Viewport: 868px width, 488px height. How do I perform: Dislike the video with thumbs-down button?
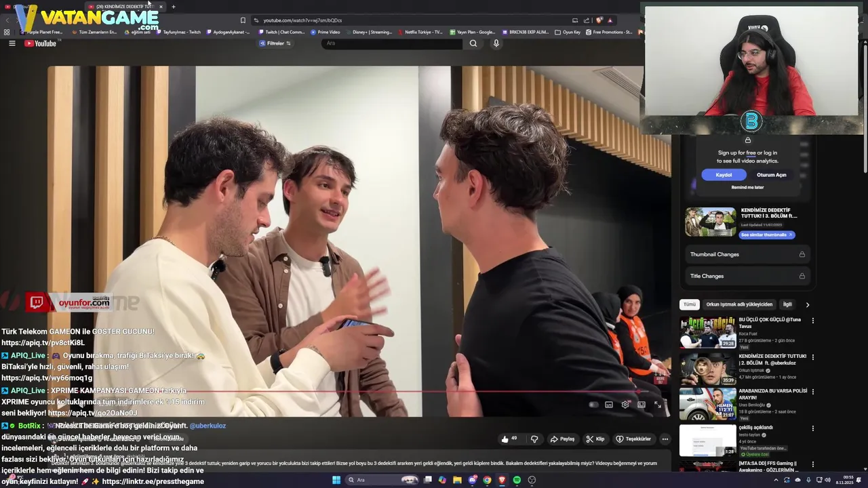534,439
